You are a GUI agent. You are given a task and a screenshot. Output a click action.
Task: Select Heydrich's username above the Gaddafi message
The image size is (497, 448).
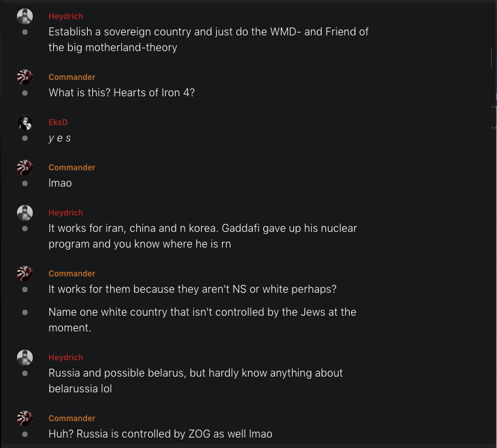(x=65, y=213)
